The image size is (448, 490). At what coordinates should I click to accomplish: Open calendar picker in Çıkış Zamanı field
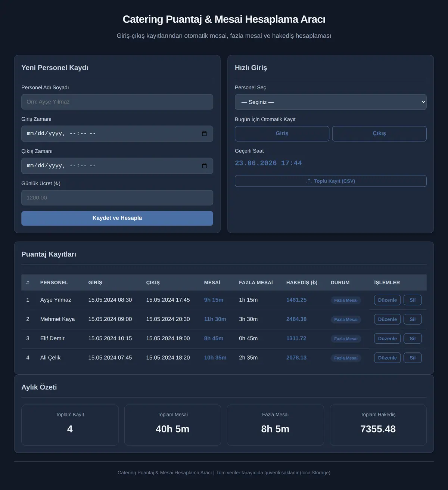pyautogui.click(x=204, y=166)
